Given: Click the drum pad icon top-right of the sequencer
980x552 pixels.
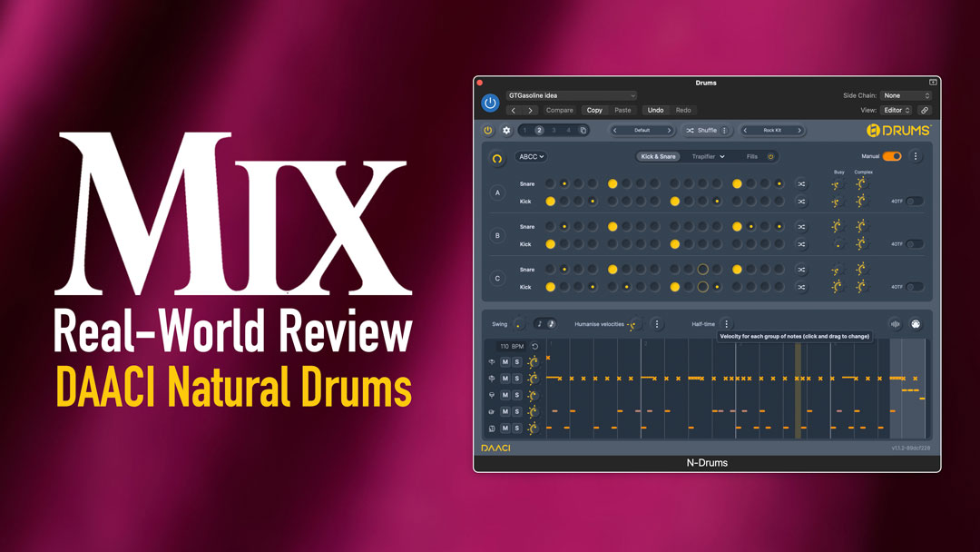Looking at the screenshot, I should (x=915, y=323).
